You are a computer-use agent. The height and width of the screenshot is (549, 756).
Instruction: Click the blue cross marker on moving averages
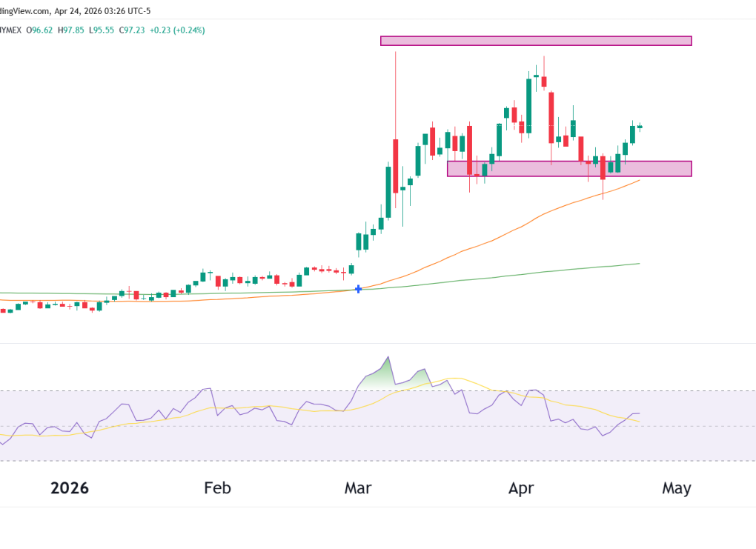pos(359,289)
